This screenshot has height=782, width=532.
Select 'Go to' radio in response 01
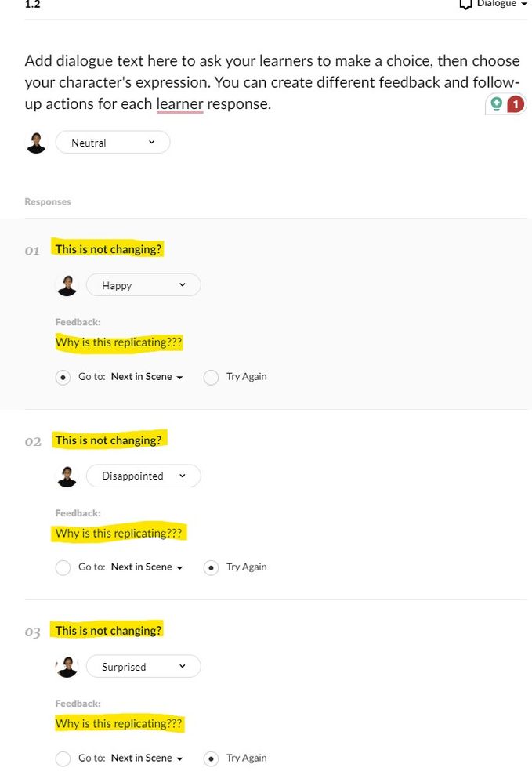pos(63,377)
